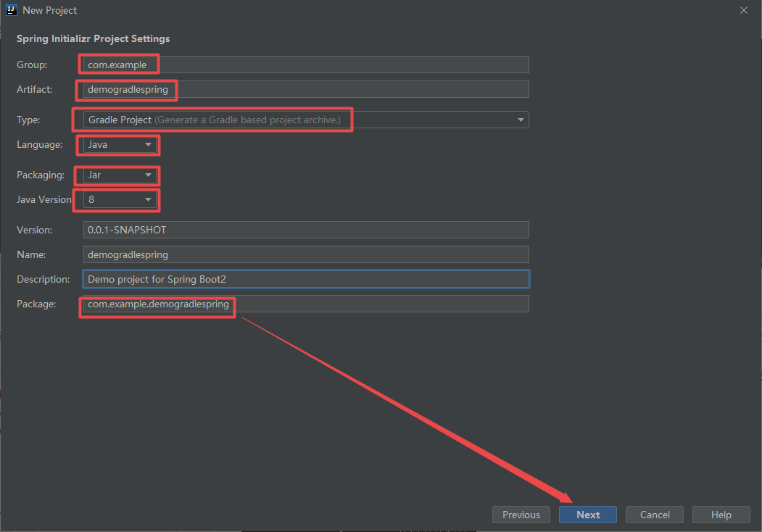Click the Name field containing demogradlespring

(x=306, y=254)
